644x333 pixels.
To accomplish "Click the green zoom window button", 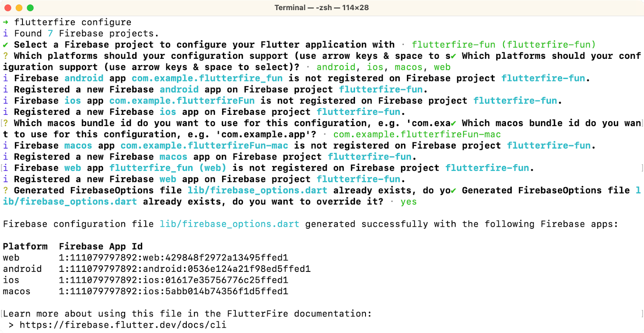I will click(30, 8).
